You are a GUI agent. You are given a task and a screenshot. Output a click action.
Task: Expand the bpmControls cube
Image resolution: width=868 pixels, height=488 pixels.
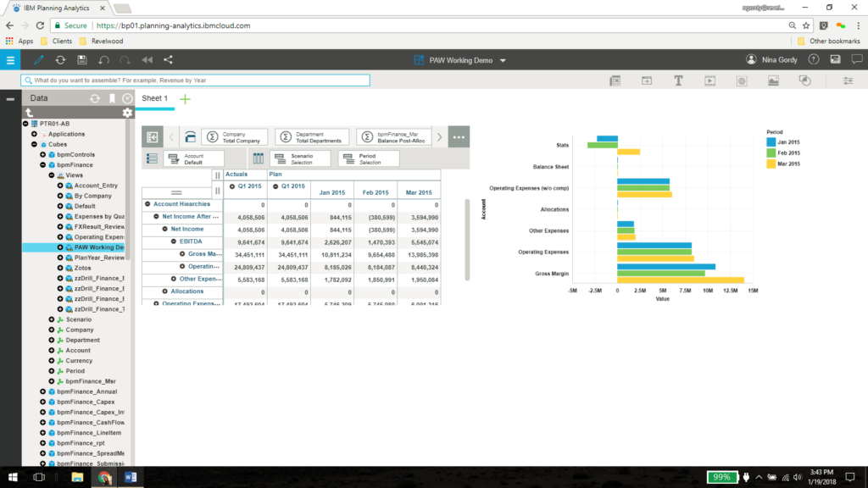42,155
